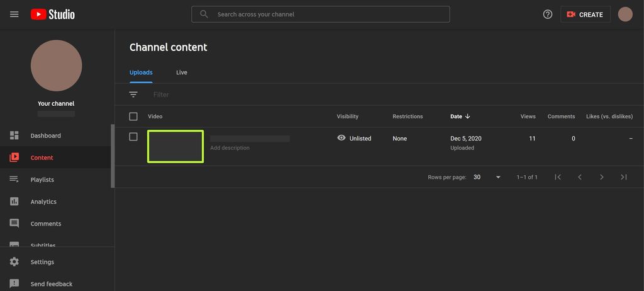
Task: Switch to the Live tab
Action: [x=182, y=72]
